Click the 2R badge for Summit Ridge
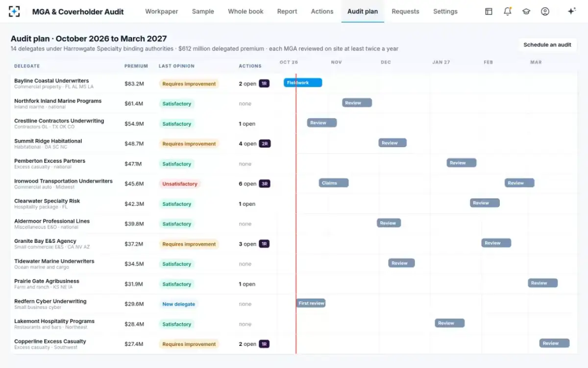This screenshot has width=588, height=368. pyautogui.click(x=265, y=144)
